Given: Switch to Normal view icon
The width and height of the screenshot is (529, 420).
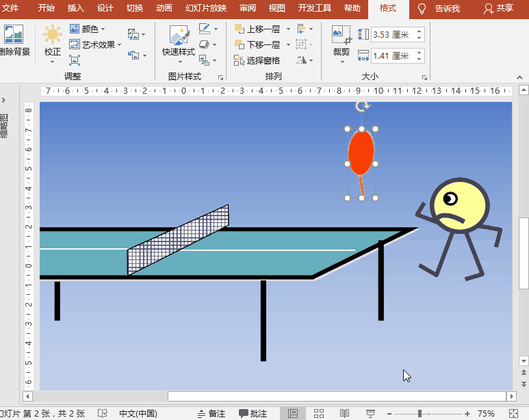Looking at the screenshot, I should click(292, 414).
